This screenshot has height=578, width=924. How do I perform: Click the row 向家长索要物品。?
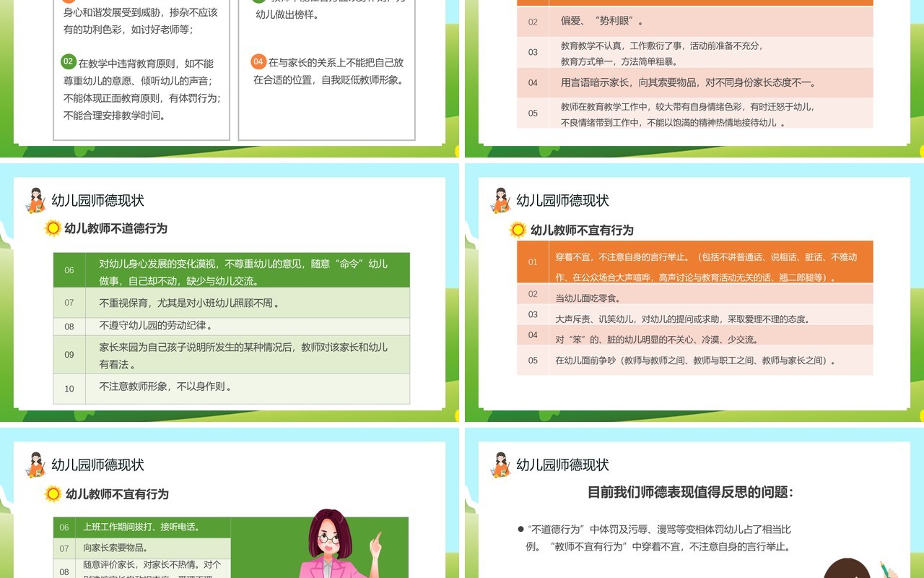pos(142,548)
